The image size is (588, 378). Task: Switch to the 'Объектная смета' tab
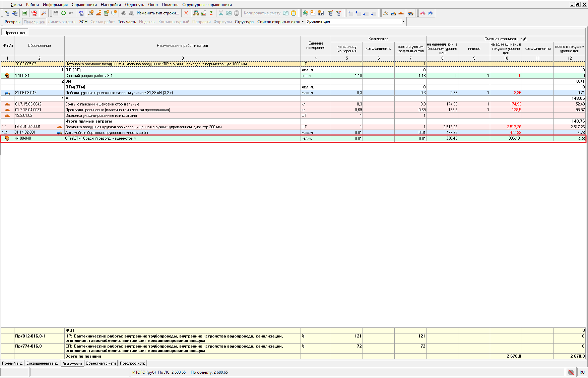pyautogui.click(x=101, y=363)
